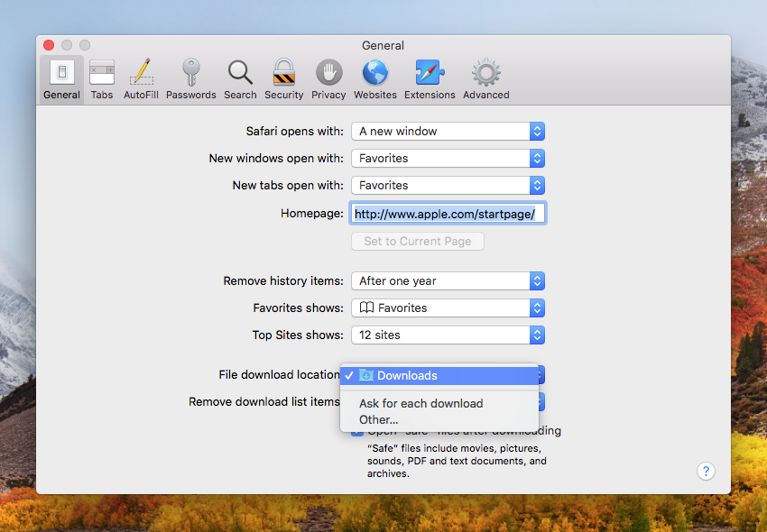Screen dimensions: 767x532
Task: Choose Ask for each download option
Action: [x=420, y=403]
